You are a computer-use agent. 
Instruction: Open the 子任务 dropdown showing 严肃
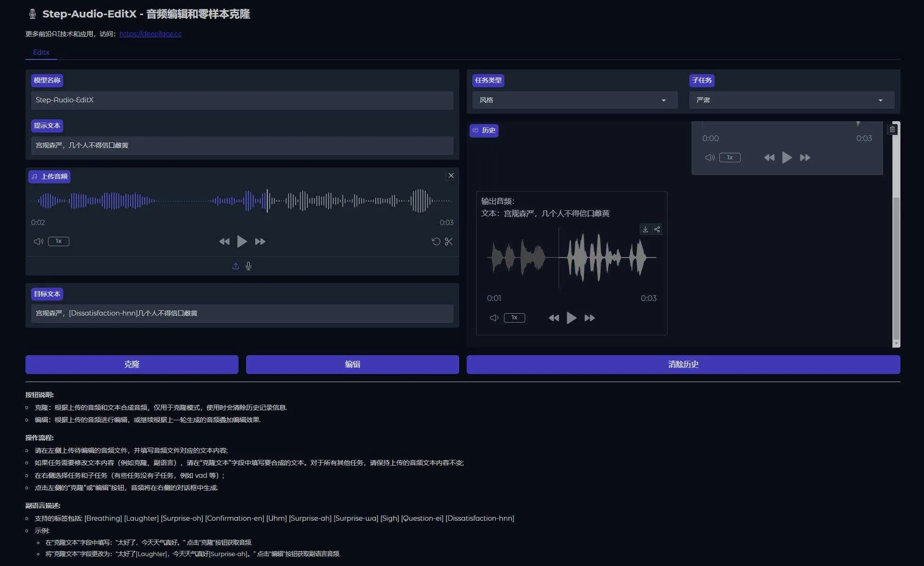tap(791, 100)
